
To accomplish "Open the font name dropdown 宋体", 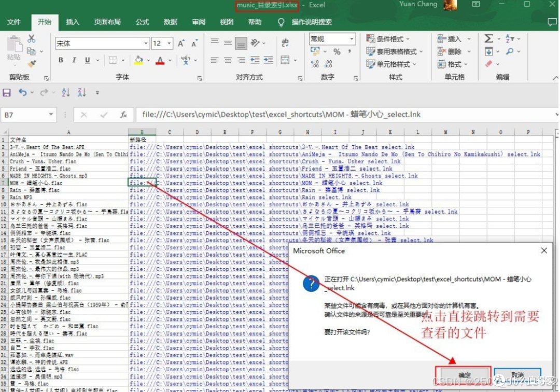I will [x=146, y=44].
